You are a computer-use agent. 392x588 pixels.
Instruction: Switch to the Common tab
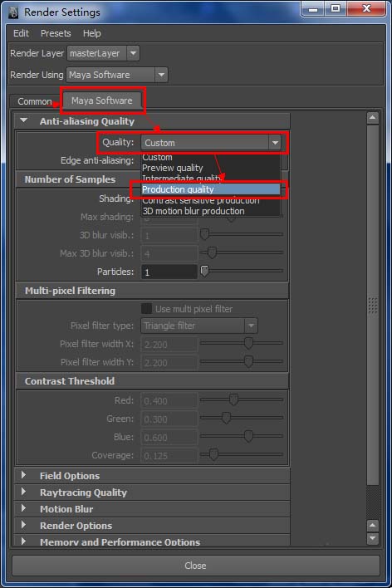click(x=35, y=101)
